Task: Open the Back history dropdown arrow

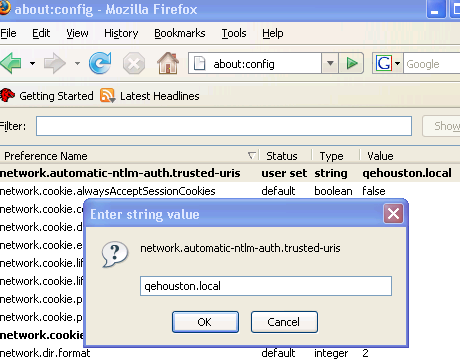Action: click(x=32, y=63)
